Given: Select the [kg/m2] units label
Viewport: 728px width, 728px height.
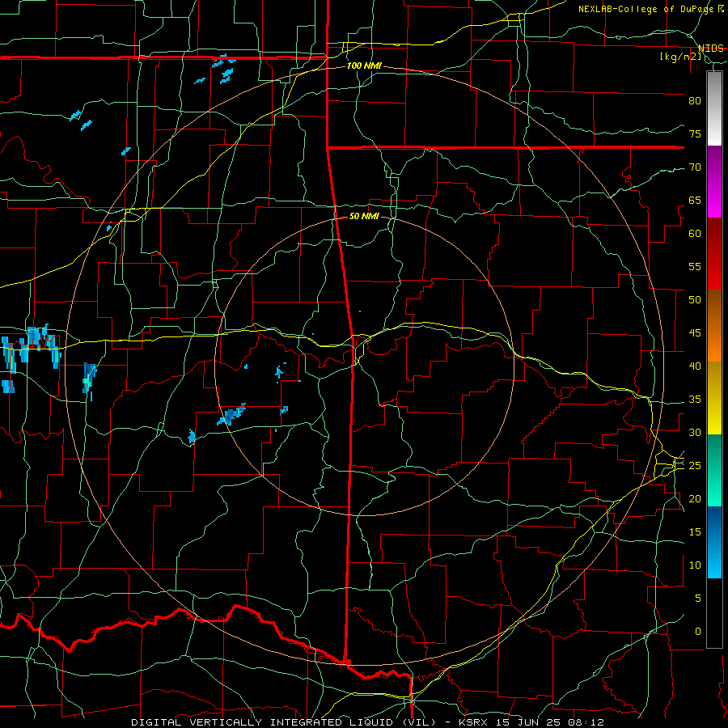Looking at the screenshot, I should (x=680, y=57).
